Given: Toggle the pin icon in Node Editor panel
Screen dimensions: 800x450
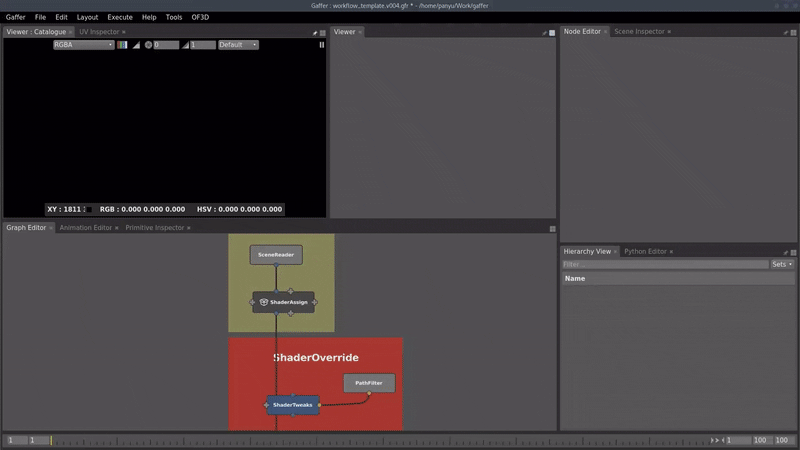Looking at the screenshot, I should [x=786, y=32].
